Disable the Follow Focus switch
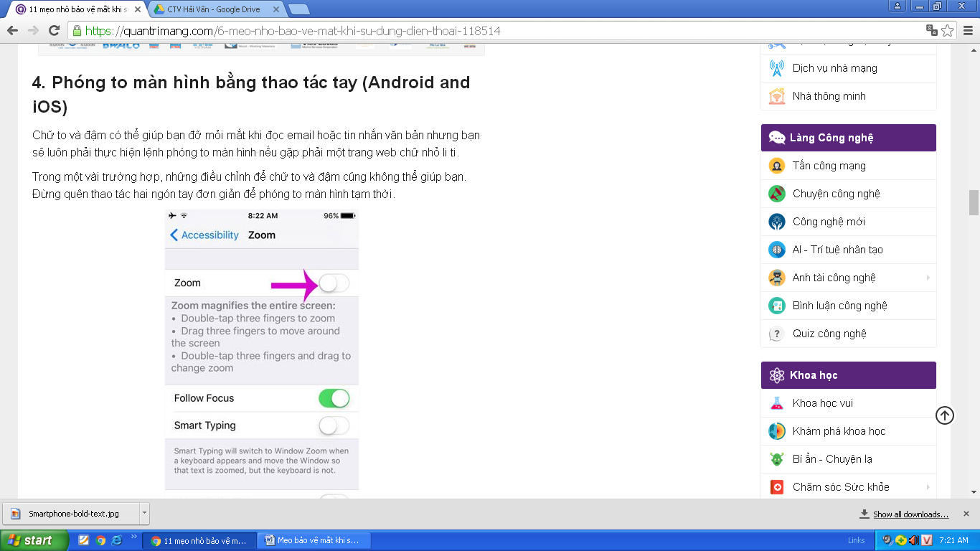The image size is (980, 551). click(x=334, y=398)
